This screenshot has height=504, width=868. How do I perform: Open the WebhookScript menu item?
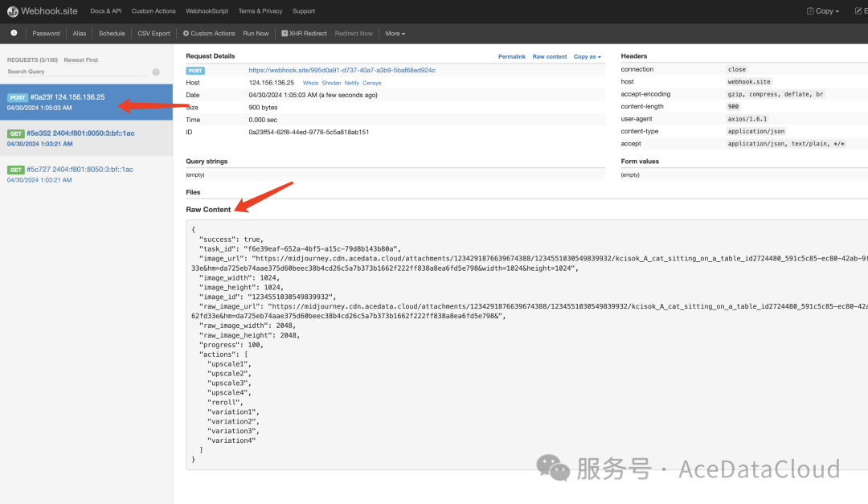(x=207, y=11)
